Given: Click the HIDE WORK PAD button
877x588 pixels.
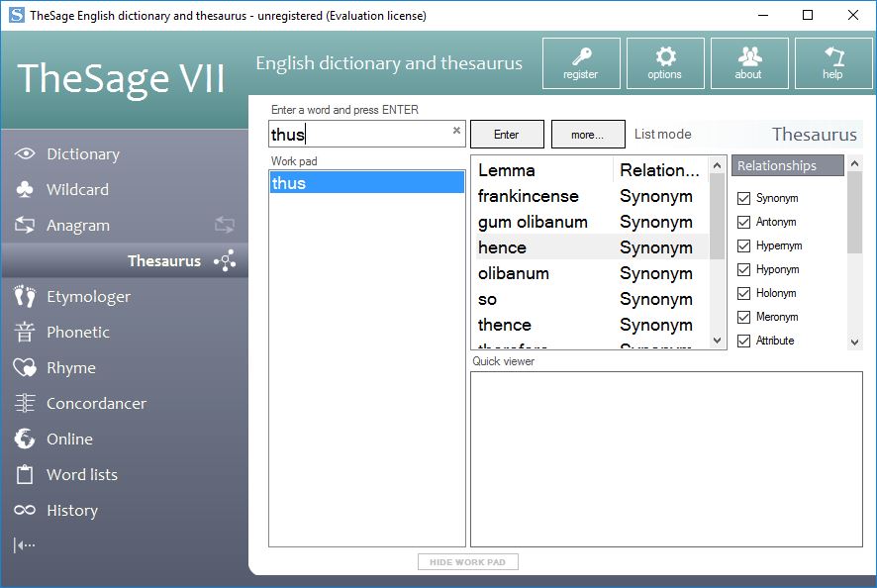Looking at the screenshot, I should coord(467,561).
